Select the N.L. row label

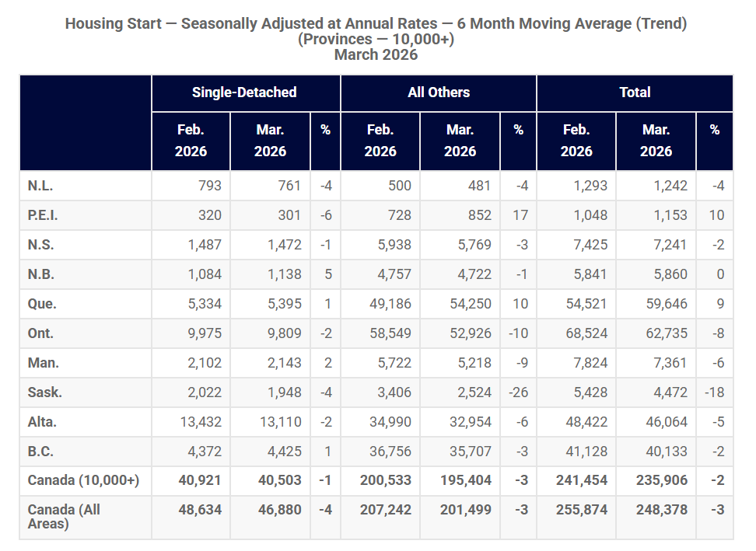[x=40, y=186]
